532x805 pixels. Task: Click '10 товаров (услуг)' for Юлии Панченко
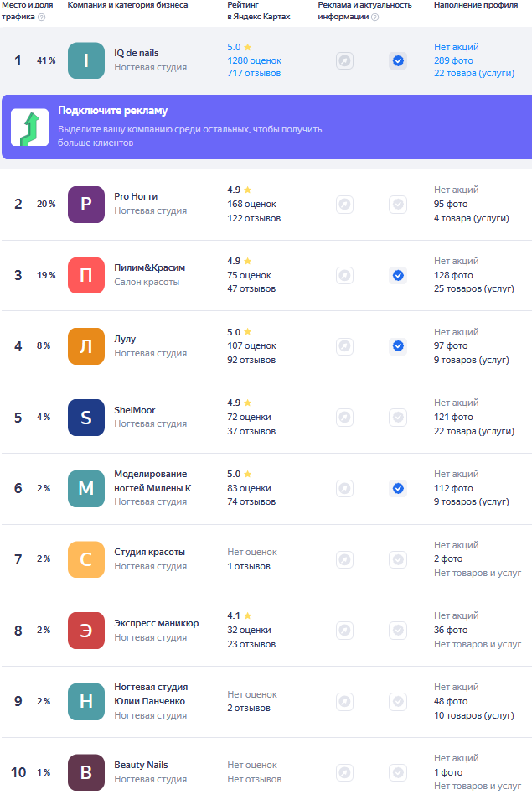474,715
